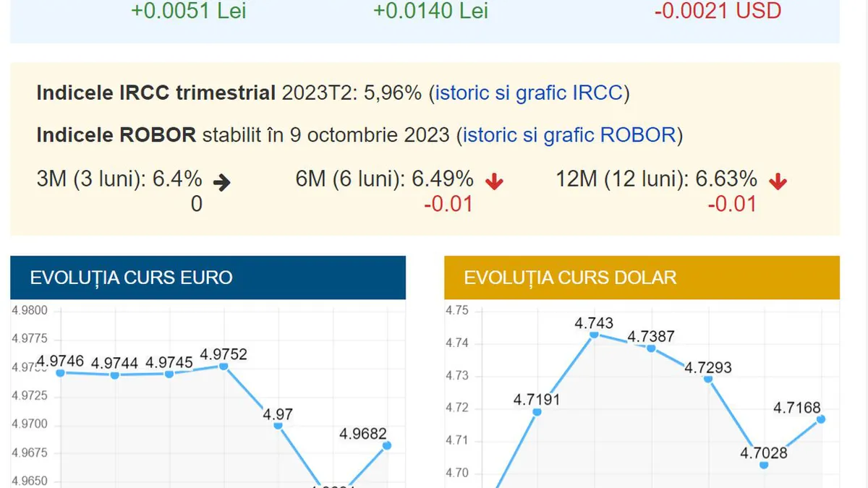
Task: Select the 4.9744 data point on euro chart
Action: tap(114, 374)
